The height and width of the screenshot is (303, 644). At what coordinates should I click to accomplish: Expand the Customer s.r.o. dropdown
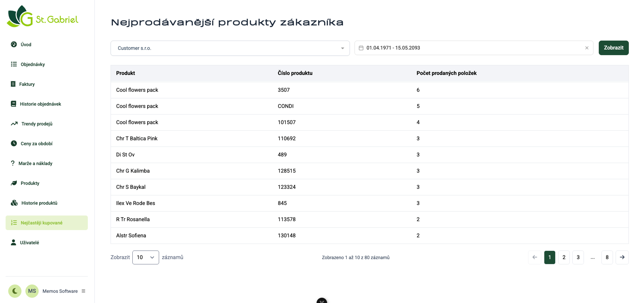click(x=230, y=48)
